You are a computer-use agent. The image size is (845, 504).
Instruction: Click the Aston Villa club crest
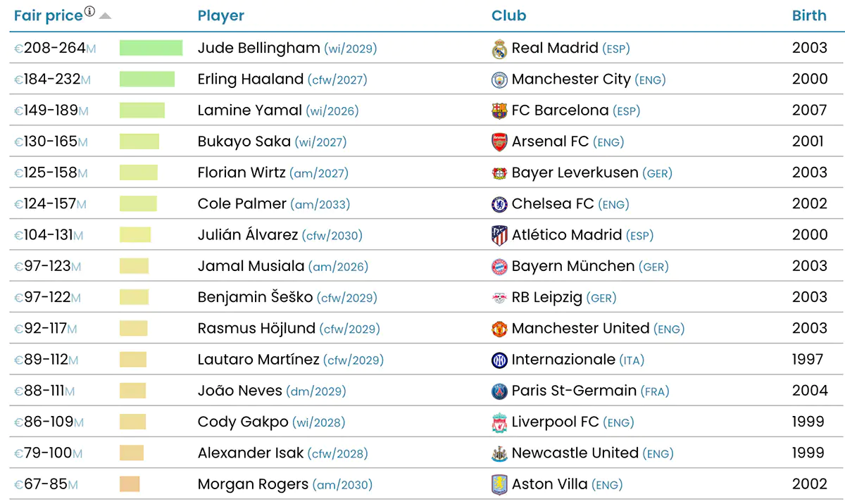[x=499, y=485]
